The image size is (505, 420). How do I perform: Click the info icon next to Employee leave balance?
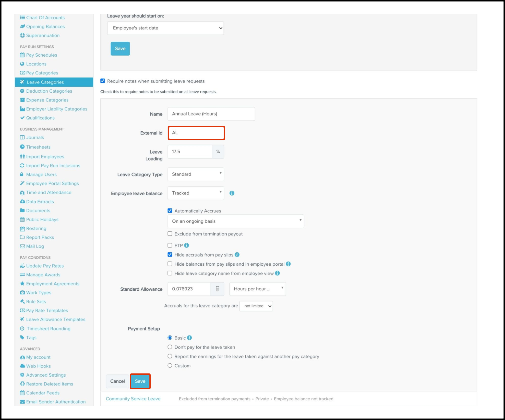(232, 193)
